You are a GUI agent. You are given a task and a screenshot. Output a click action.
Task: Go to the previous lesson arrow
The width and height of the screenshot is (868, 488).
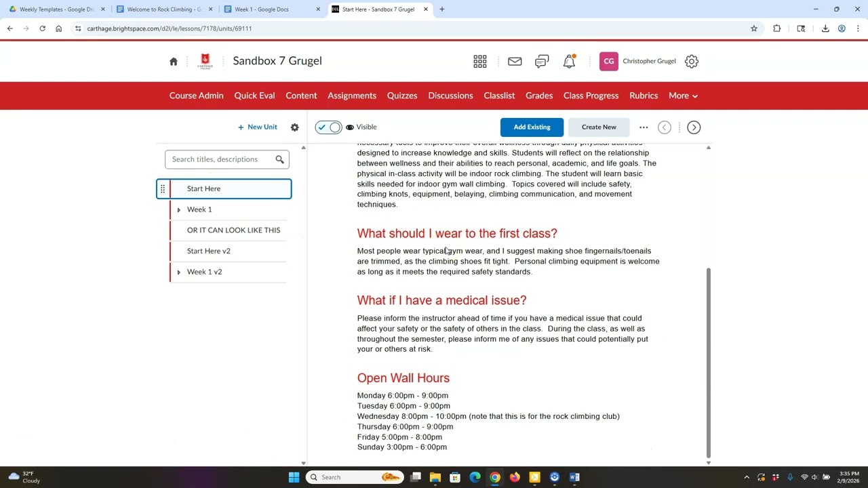(x=665, y=127)
